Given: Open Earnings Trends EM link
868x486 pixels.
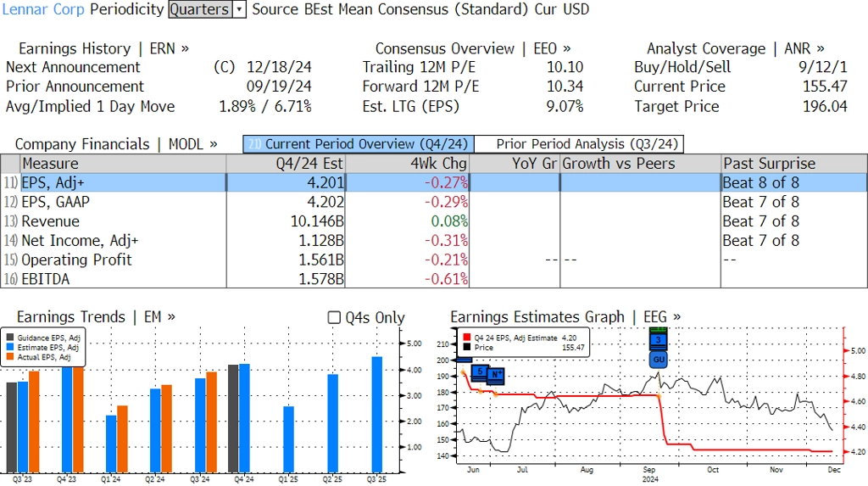Looking at the screenshot, I should coord(96,317).
